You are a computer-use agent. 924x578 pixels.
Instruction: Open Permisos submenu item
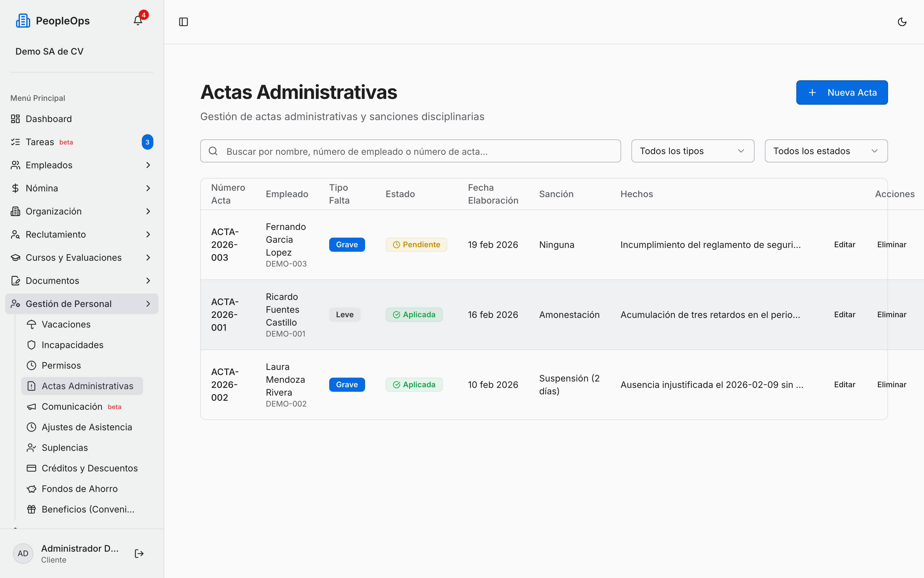(x=82, y=365)
